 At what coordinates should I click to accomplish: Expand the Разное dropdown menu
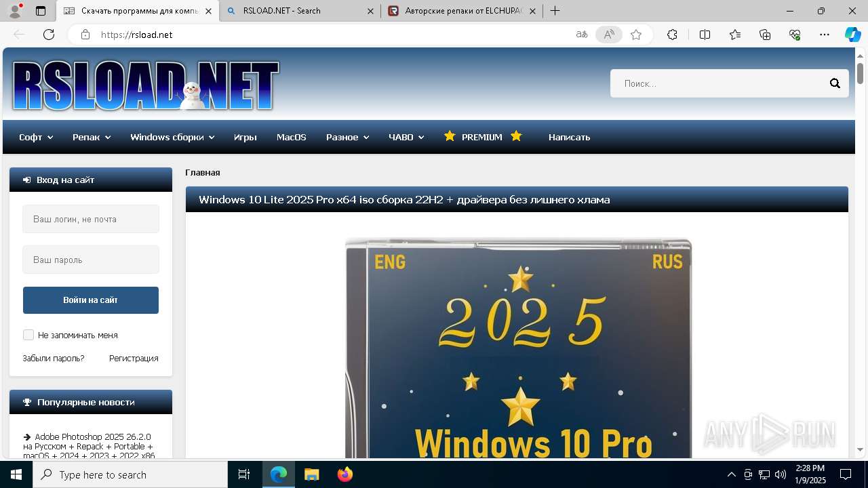coord(347,137)
